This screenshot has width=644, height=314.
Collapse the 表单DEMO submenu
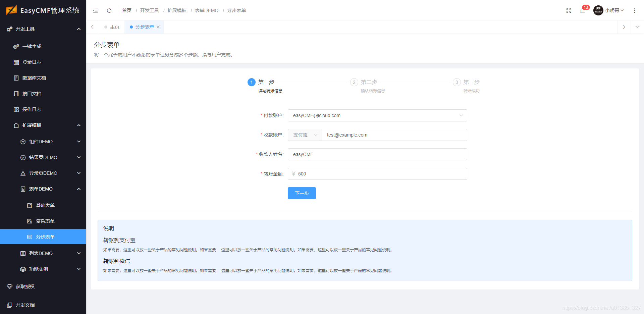pyautogui.click(x=79, y=189)
